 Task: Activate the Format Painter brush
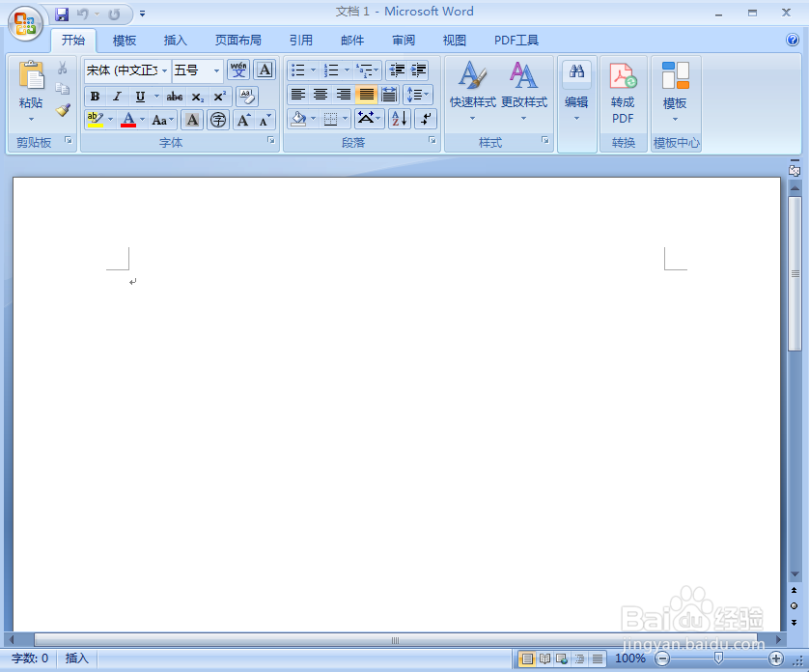click(63, 109)
